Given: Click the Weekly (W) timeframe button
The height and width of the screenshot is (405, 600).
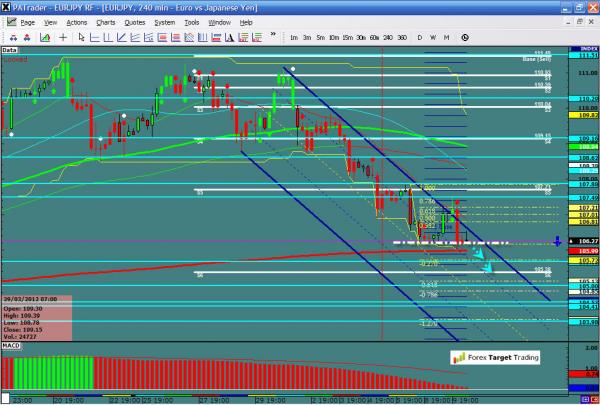Looking at the screenshot, I should 432,37.
